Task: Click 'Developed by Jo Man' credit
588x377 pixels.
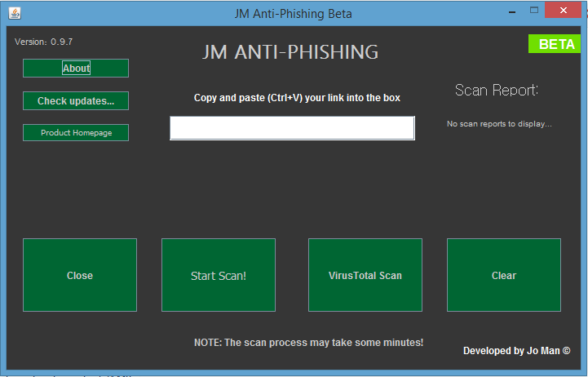Action: click(x=517, y=351)
